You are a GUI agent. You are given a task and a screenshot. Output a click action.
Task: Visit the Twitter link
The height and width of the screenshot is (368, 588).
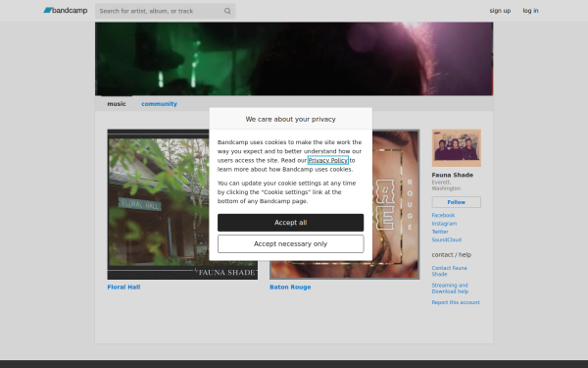[440, 232]
